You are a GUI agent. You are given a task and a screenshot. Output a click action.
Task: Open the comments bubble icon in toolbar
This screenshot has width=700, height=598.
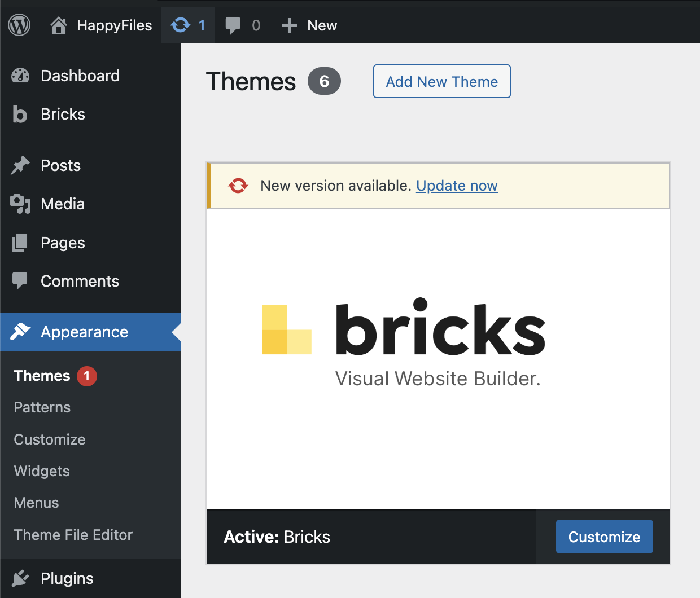233,25
